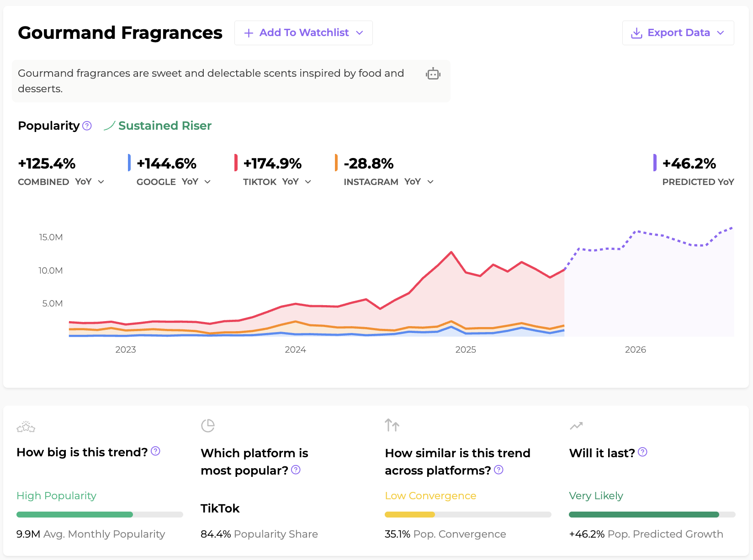The image size is (753, 560).
Task: Click the green High Popularity progress bar
Action: point(75,514)
